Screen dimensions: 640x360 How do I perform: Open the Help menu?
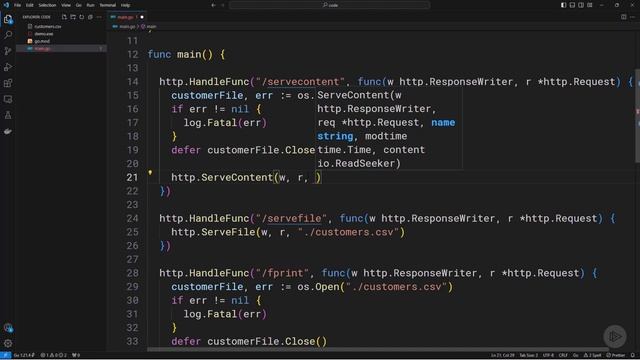126,5
